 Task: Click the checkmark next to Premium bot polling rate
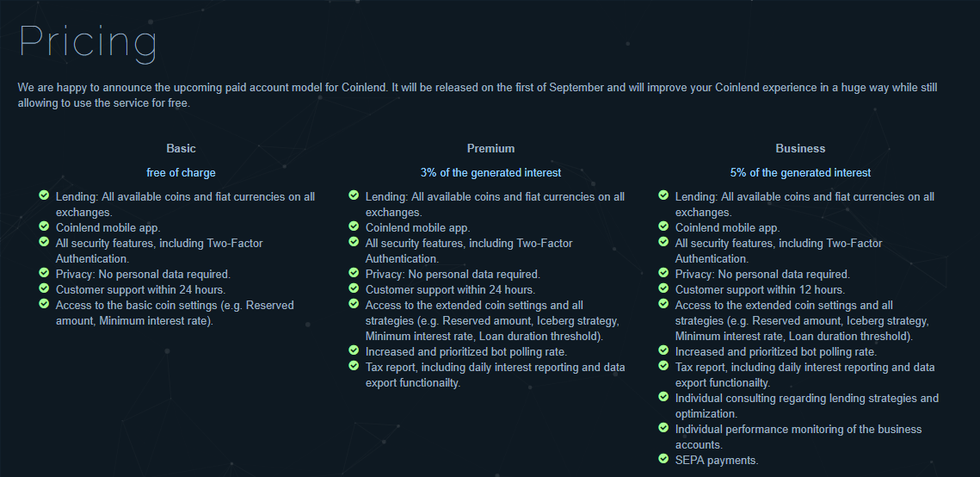[354, 350]
